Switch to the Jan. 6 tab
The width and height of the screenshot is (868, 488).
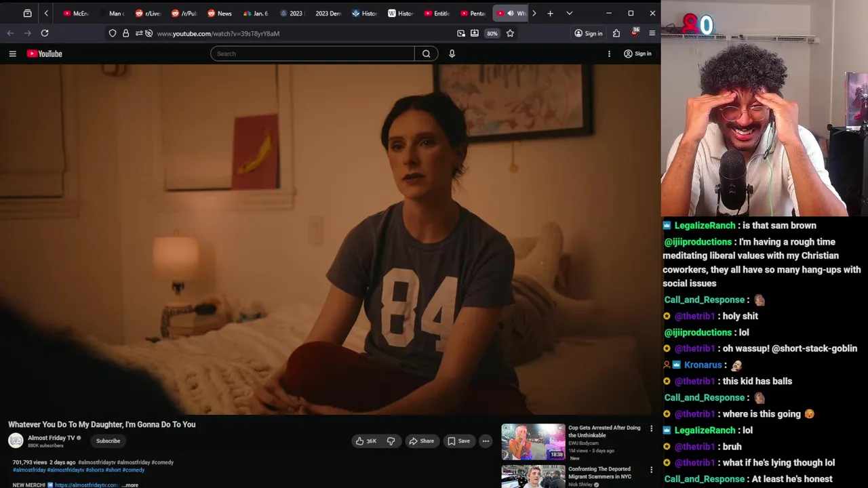(x=256, y=13)
